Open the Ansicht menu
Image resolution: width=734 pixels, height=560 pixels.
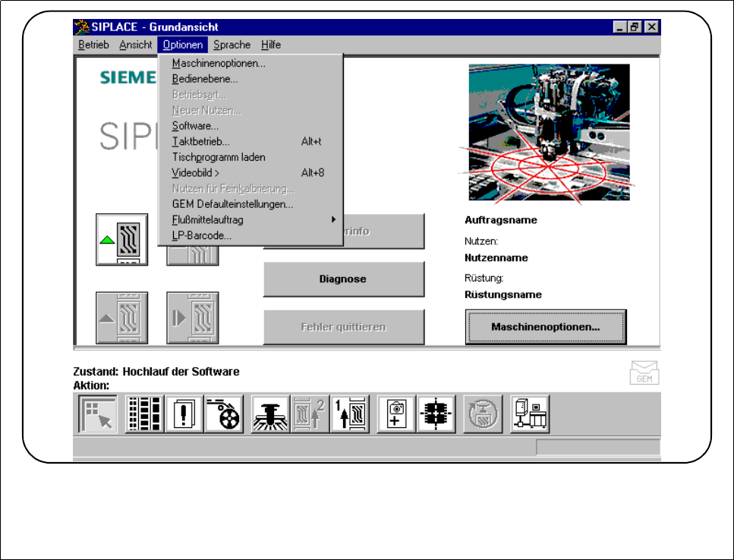click(135, 45)
